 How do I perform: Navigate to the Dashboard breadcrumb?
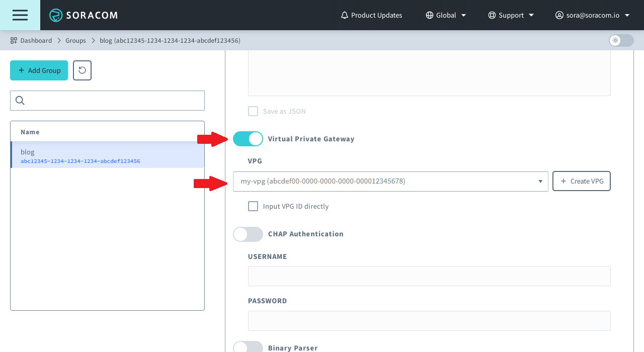36,40
